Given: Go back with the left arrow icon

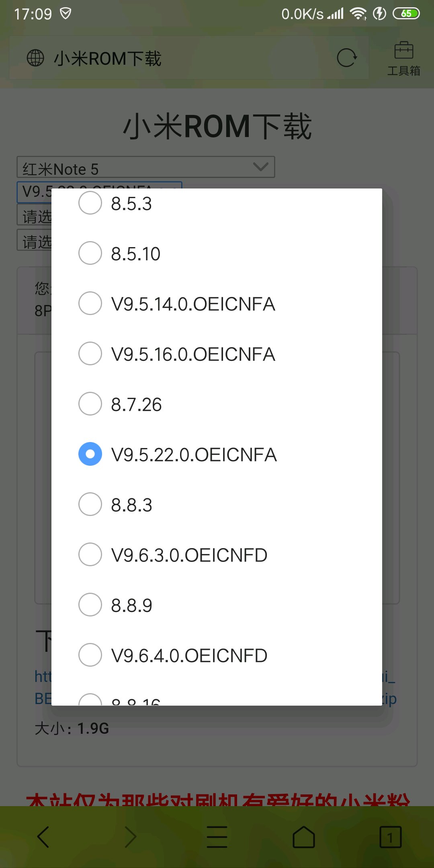Looking at the screenshot, I should pos(43,837).
